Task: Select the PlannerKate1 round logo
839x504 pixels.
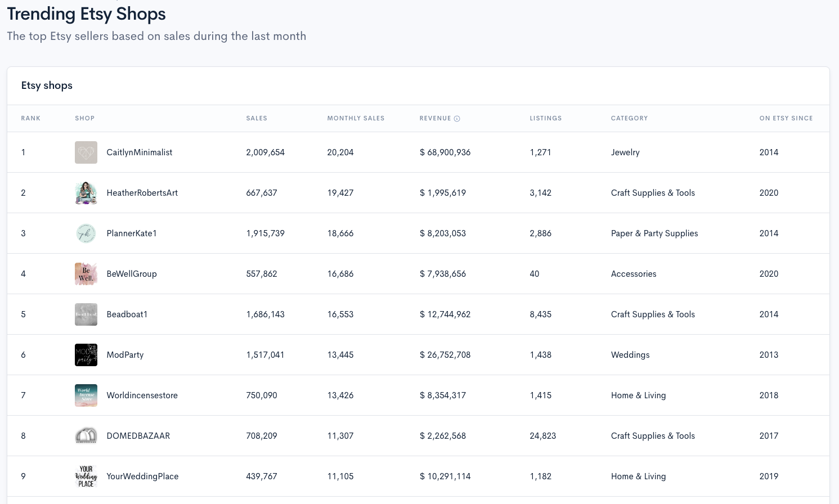Action: 86,233
